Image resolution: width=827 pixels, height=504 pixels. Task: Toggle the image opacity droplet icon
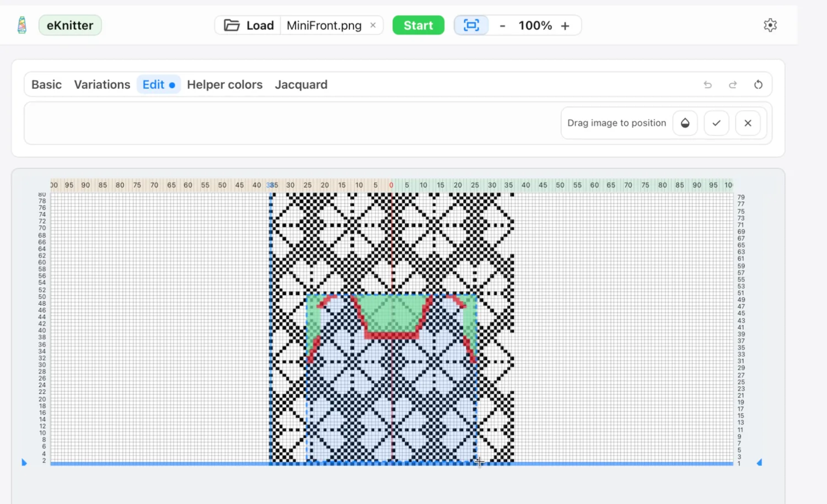[685, 123]
